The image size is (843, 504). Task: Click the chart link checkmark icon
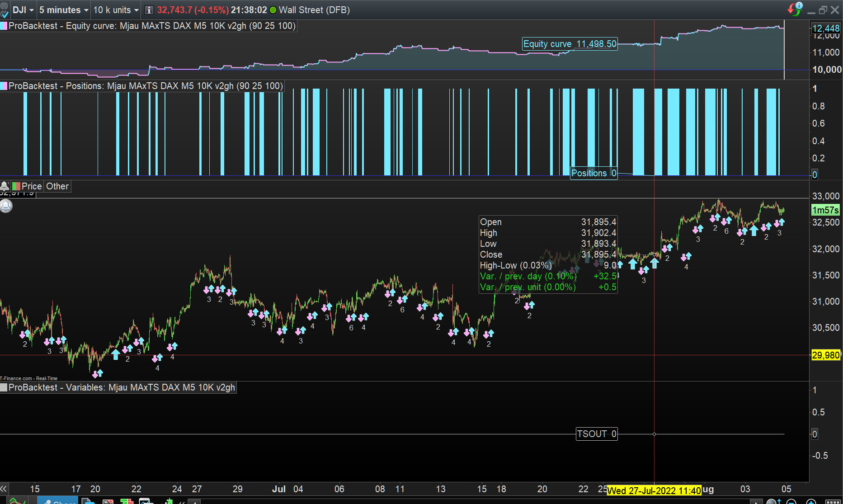point(5,14)
